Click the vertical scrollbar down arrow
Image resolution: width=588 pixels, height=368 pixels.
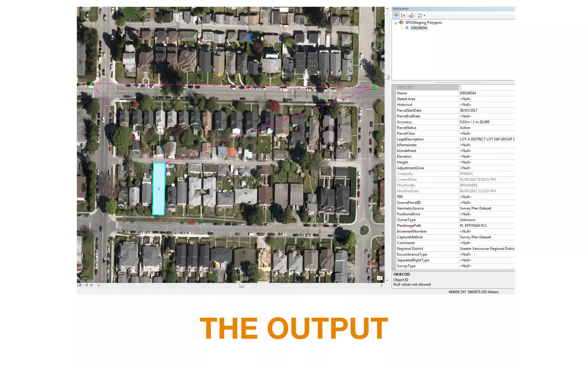tap(387, 280)
